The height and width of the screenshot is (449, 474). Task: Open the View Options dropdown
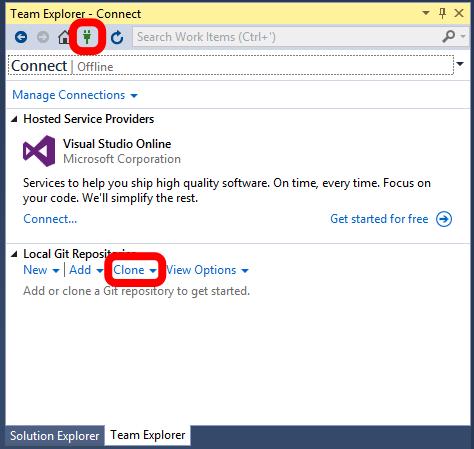click(207, 270)
